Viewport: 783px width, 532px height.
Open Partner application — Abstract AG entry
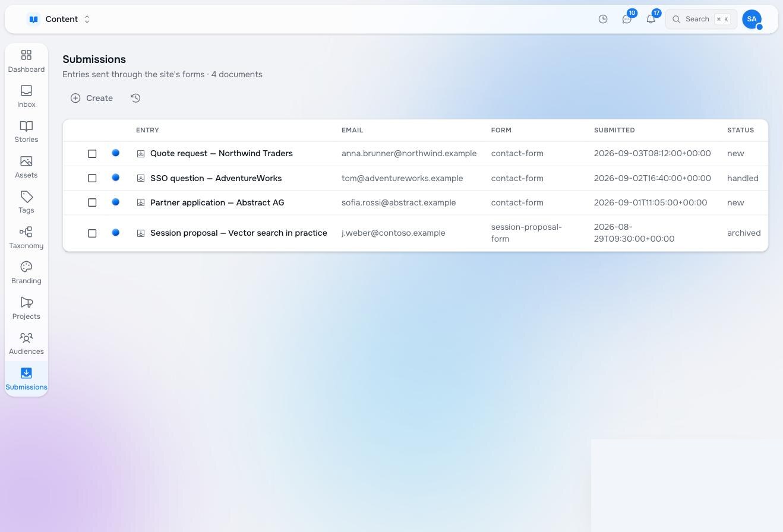[217, 202]
